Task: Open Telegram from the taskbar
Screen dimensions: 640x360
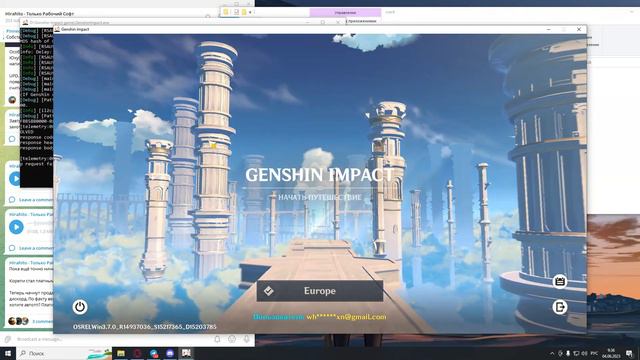Action: 154,353
